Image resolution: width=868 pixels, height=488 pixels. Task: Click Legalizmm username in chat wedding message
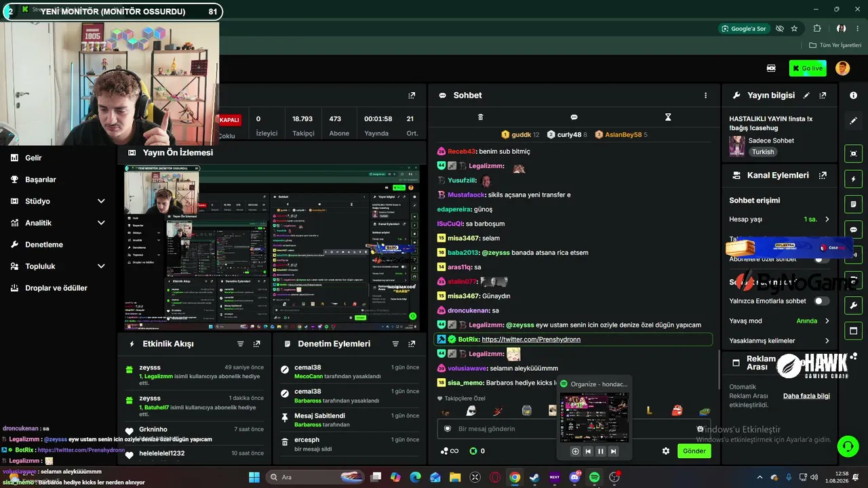pyautogui.click(x=486, y=325)
